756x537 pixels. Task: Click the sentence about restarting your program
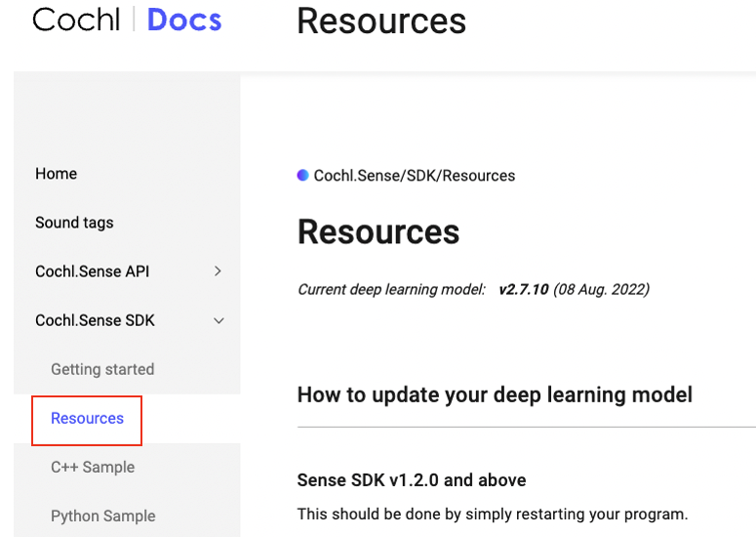point(493,515)
